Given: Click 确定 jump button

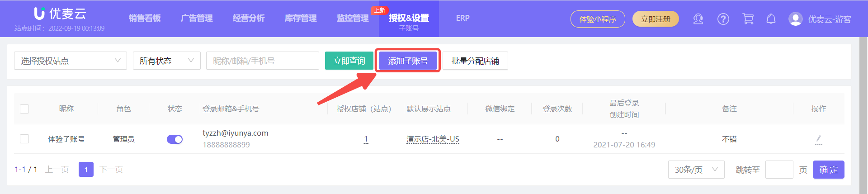Looking at the screenshot, I should 828,170.
